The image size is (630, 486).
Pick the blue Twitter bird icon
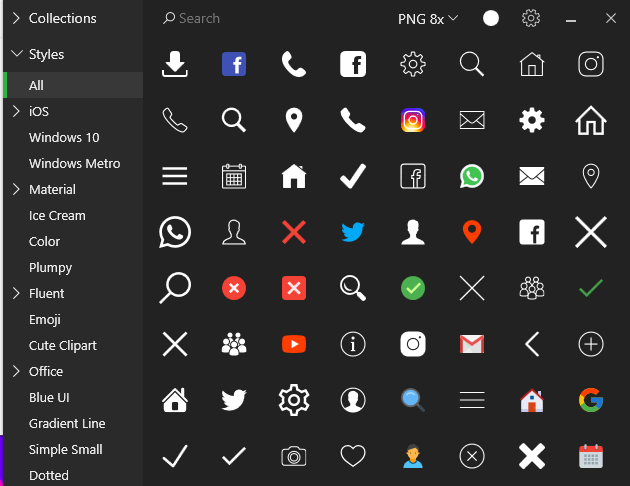(x=353, y=232)
